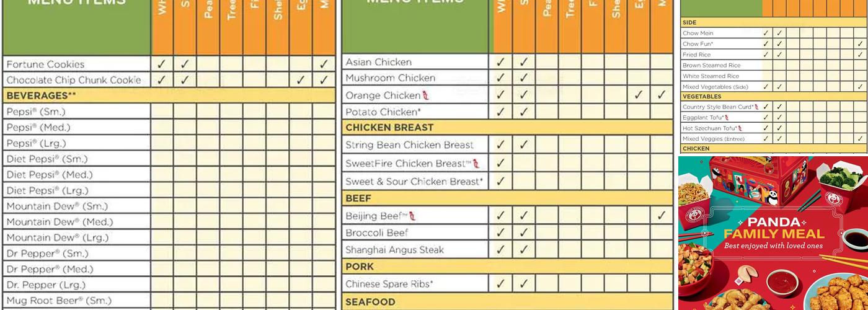Image resolution: width=868 pixels, height=310 pixels.
Task: Click the green MENU ITEMS header block in left table
Action: tap(77, 25)
